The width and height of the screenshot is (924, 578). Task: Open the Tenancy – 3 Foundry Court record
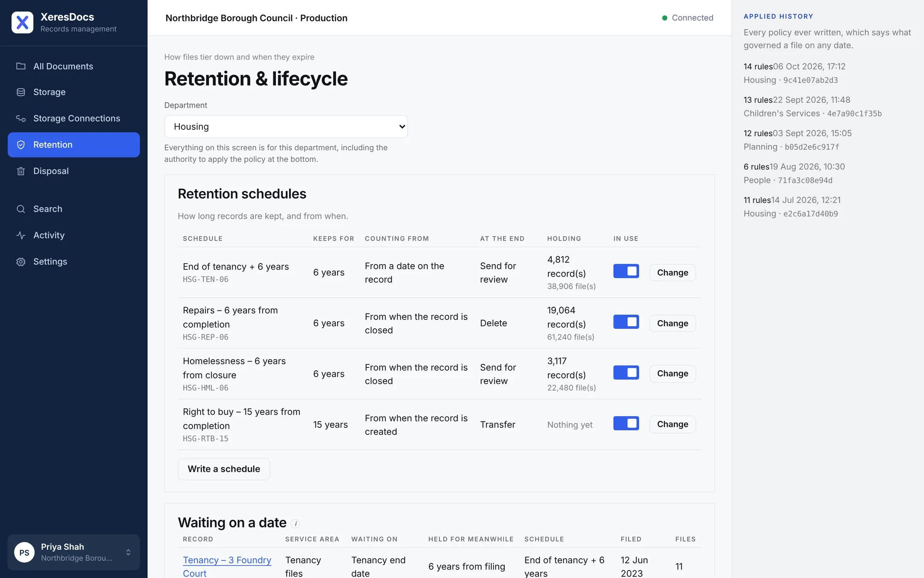click(227, 566)
